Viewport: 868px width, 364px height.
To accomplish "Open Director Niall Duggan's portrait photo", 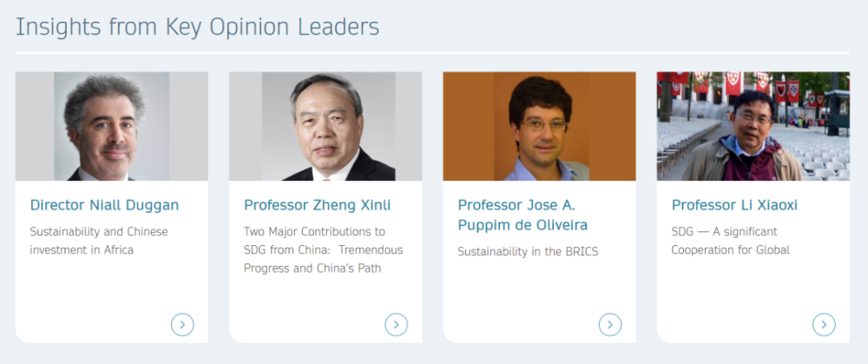I will click(x=111, y=126).
